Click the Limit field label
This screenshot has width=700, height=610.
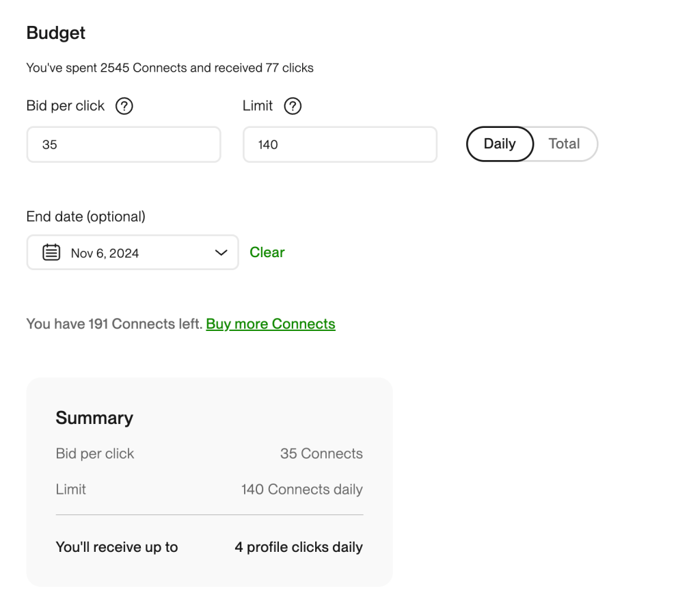click(256, 105)
